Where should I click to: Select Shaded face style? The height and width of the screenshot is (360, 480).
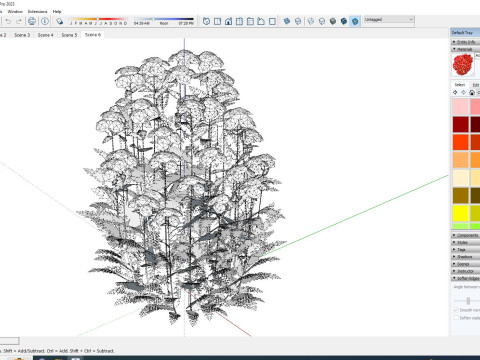[x=333, y=21]
